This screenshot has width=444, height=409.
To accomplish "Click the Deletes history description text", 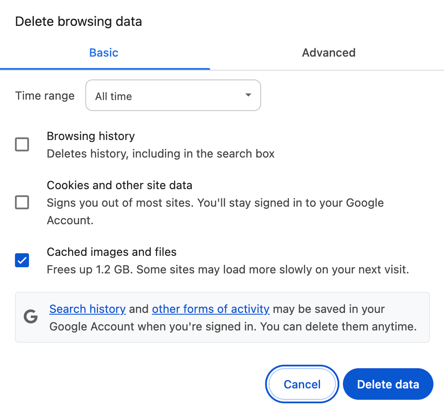I will tap(160, 154).
